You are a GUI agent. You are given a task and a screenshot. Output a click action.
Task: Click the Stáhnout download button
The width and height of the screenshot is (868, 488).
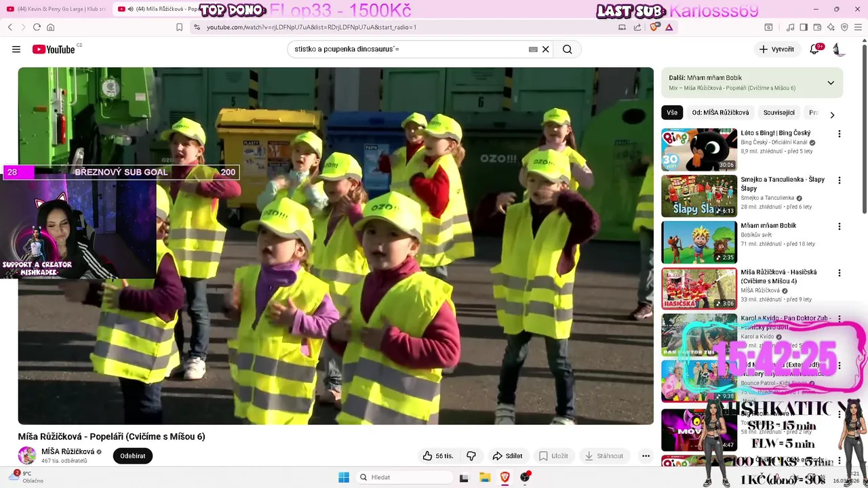(x=604, y=456)
